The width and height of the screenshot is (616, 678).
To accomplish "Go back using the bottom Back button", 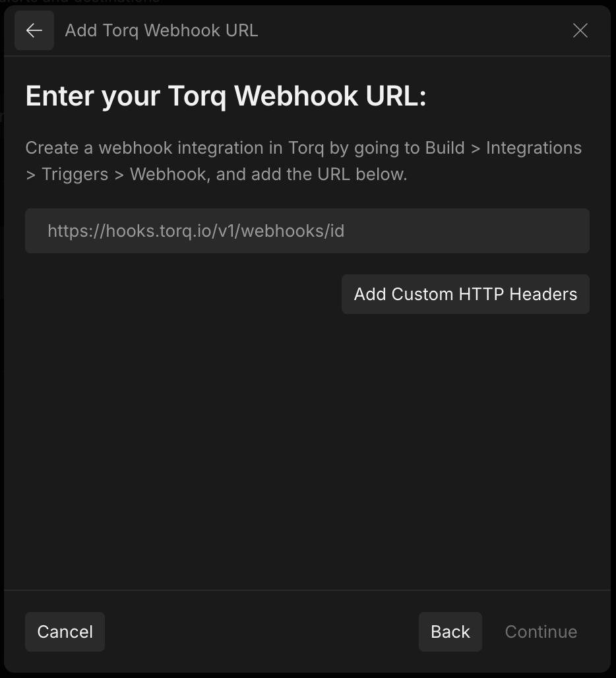I will click(450, 632).
